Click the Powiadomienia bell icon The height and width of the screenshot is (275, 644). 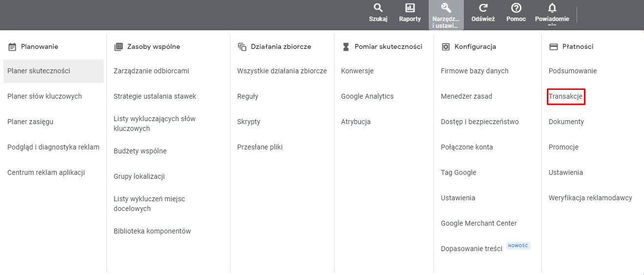(552, 8)
